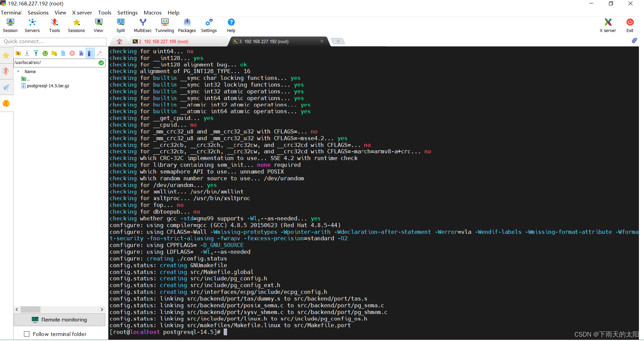
Task: Close the 192.168.227.192 session tab
Action: pyautogui.click(x=322, y=41)
